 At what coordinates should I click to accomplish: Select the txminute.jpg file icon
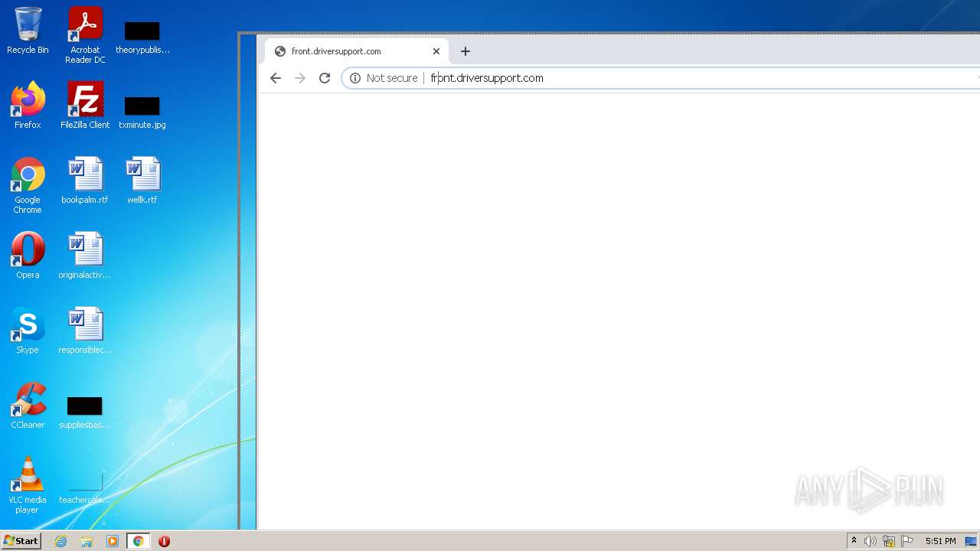[x=142, y=112]
